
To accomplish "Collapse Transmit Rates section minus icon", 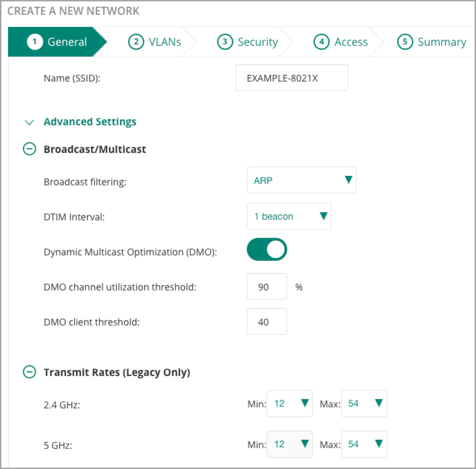I will point(29,372).
